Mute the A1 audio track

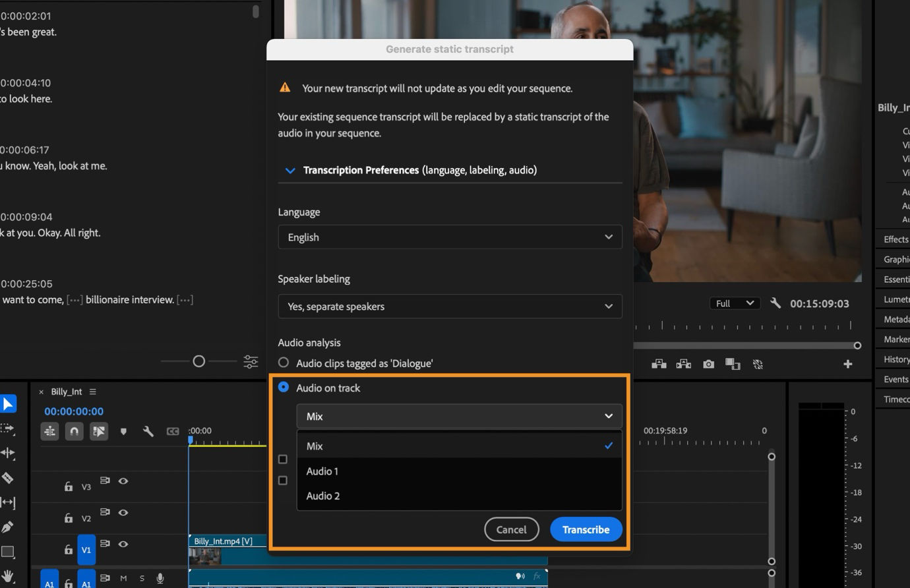pos(123,577)
